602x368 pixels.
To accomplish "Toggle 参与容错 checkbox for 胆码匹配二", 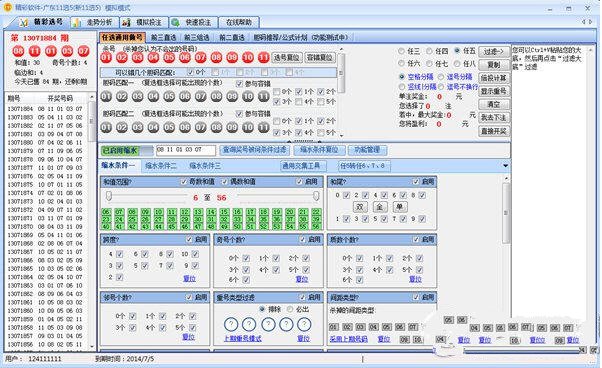I will point(240,114).
